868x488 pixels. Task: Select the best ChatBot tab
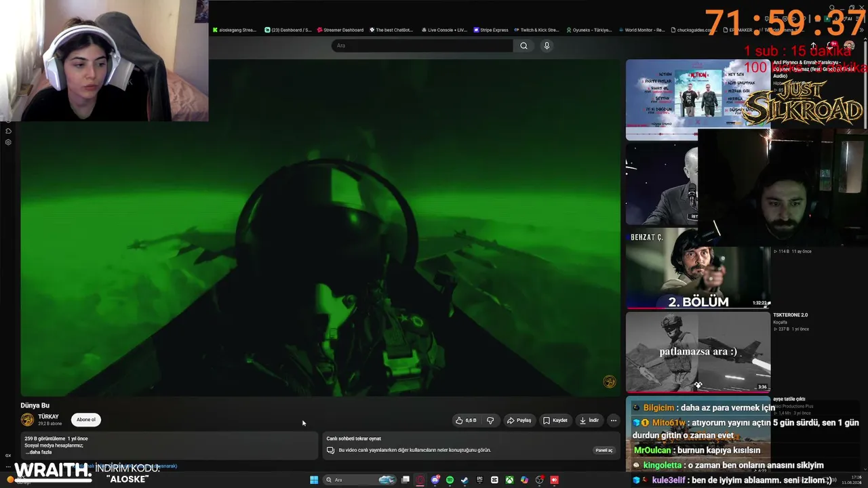[391, 30]
